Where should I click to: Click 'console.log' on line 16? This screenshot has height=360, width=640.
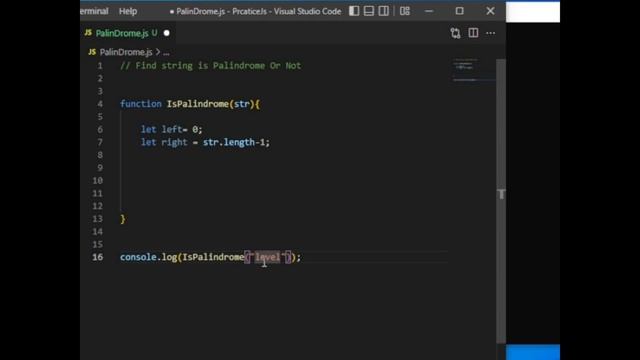[148, 257]
